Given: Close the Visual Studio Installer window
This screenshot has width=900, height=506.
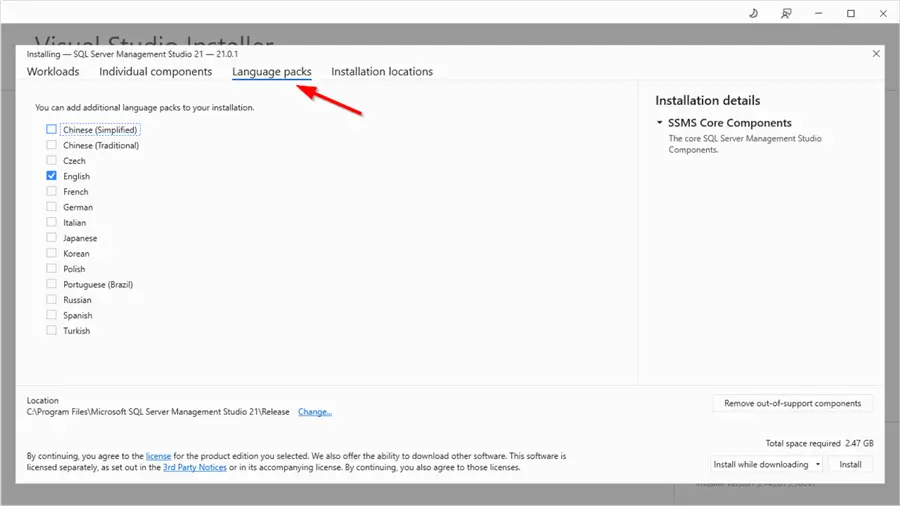Looking at the screenshot, I should [x=883, y=13].
